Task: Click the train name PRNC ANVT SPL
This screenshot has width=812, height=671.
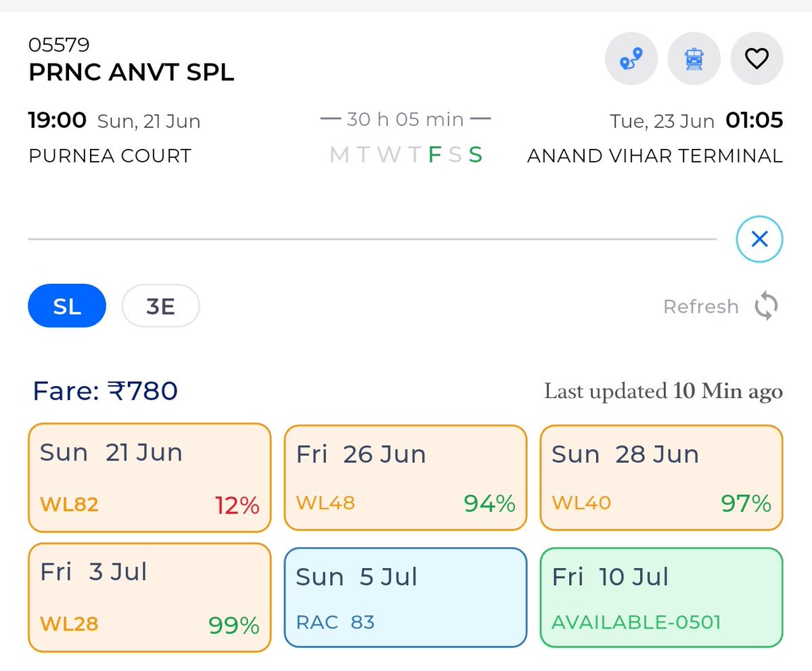Action: coord(131,72)
